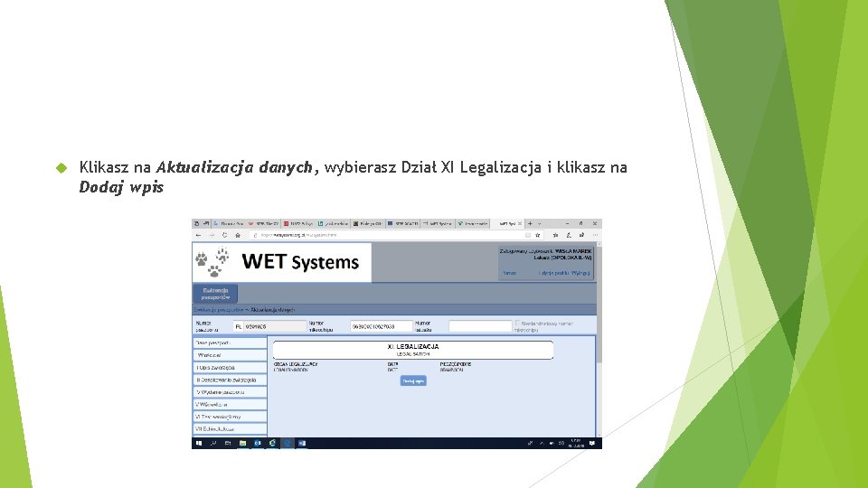Click the WET Systems paw logo
The height and width of the screenshot is (488, 868).
212,262
